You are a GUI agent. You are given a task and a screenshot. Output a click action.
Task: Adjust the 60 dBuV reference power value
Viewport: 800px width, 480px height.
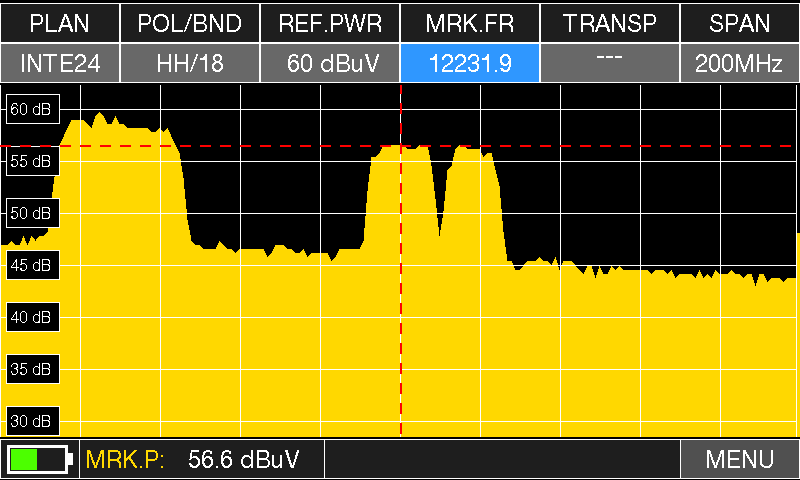(330, 63)
